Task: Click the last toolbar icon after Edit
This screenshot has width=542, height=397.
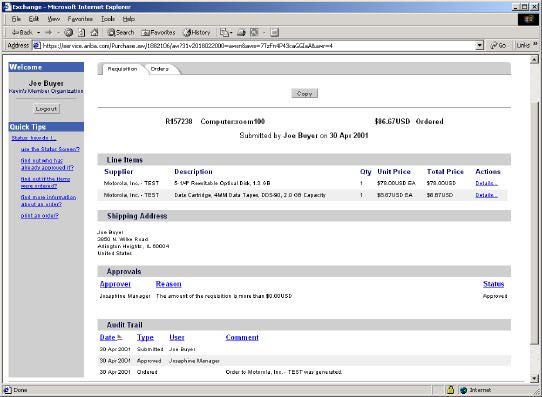Action: click(274, 32)
